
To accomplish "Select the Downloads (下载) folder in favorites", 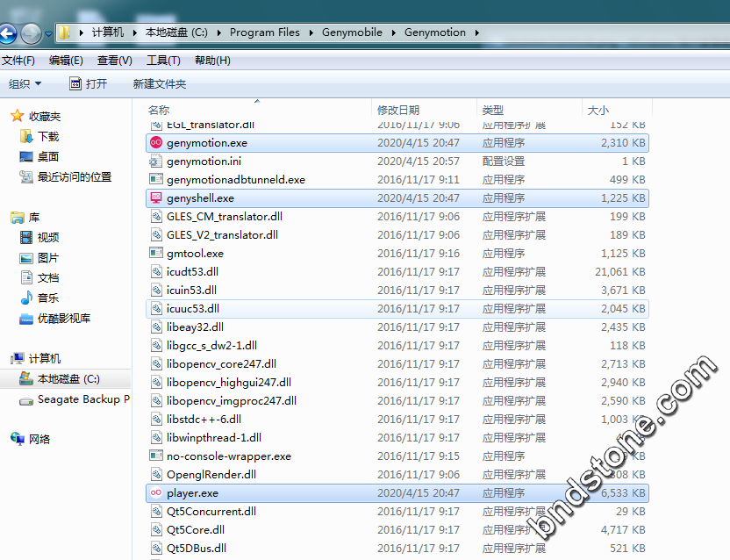I will (47, 137).
